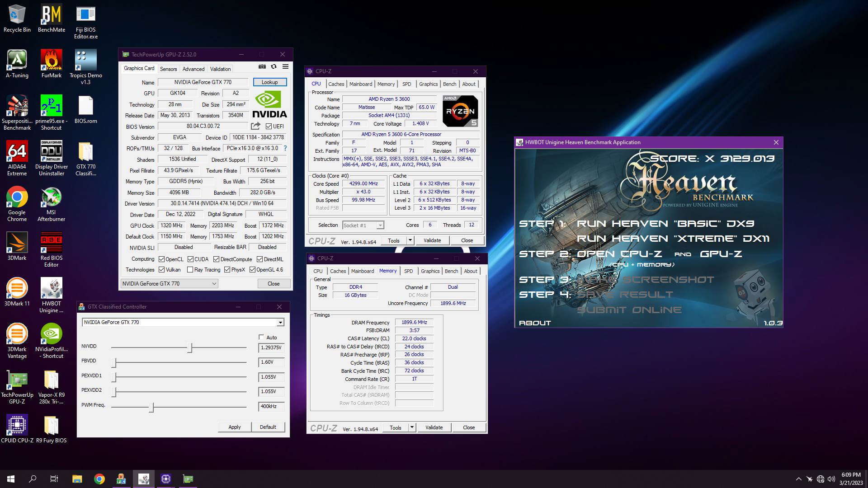The width and height of the screenshot is (868, 488).
Task: Open the SPD tab in lower CPU-Z window
Action: coord(409,271)
